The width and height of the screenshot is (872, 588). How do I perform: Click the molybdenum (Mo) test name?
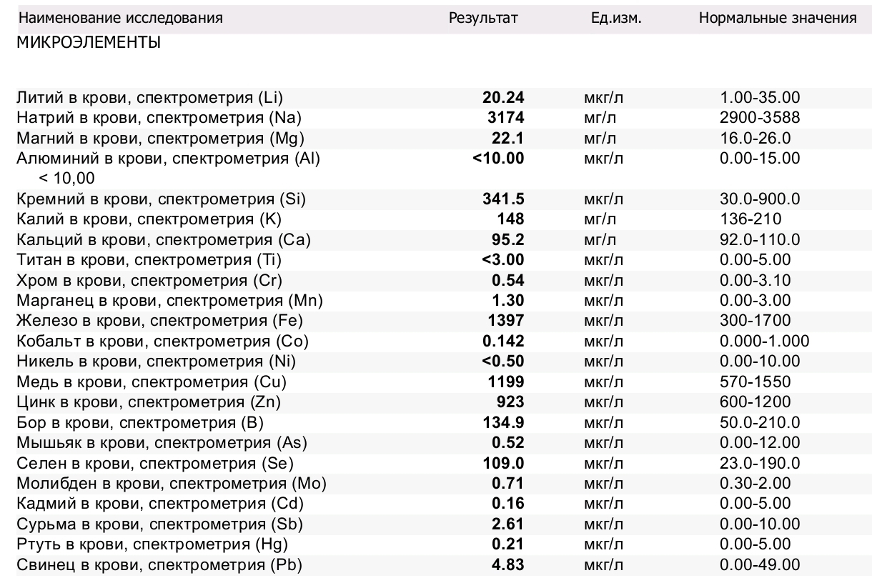click(171, 484)
